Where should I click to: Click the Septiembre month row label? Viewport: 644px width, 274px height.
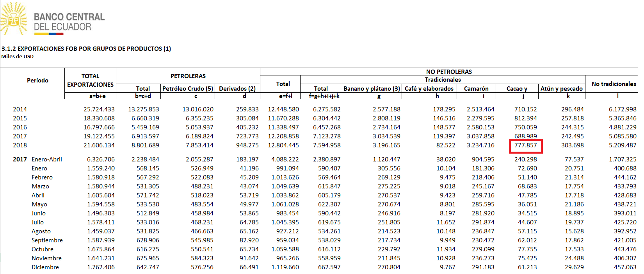[47, 240]
